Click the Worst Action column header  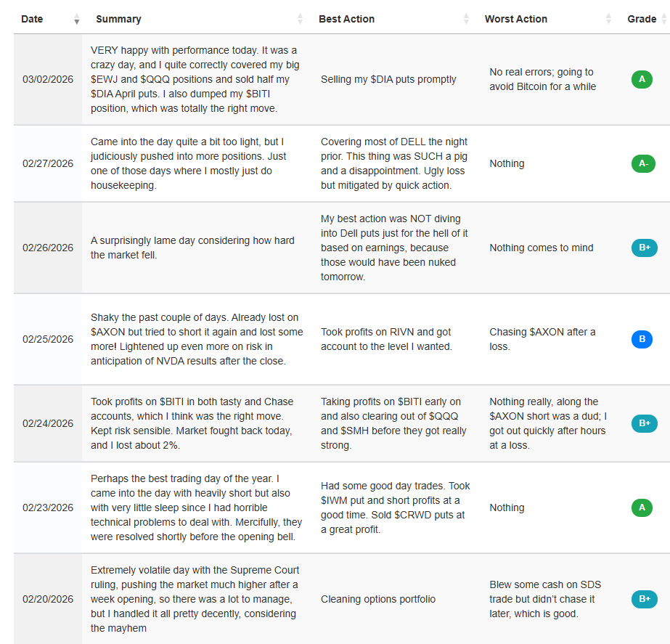coord(515,19)
